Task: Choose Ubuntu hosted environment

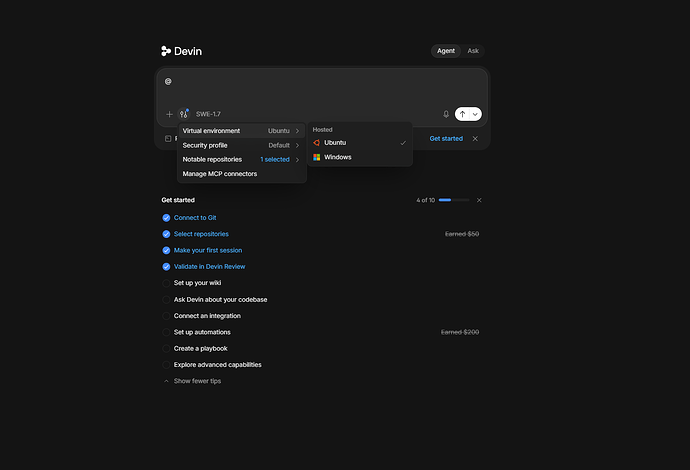Action: (x=360, y=143)
